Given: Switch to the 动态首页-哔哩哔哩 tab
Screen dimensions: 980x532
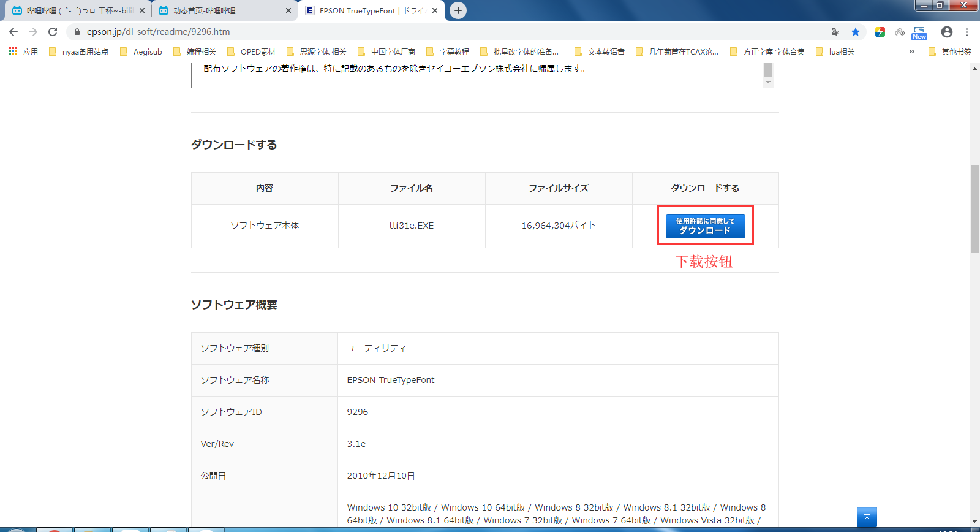Looking at the screenshot, I should tap(224, 10).
